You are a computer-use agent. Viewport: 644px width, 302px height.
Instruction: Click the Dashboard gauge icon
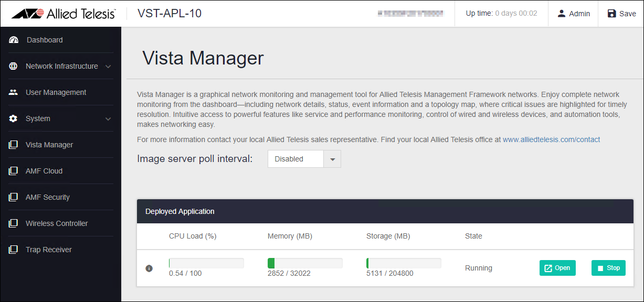[14, 40]
